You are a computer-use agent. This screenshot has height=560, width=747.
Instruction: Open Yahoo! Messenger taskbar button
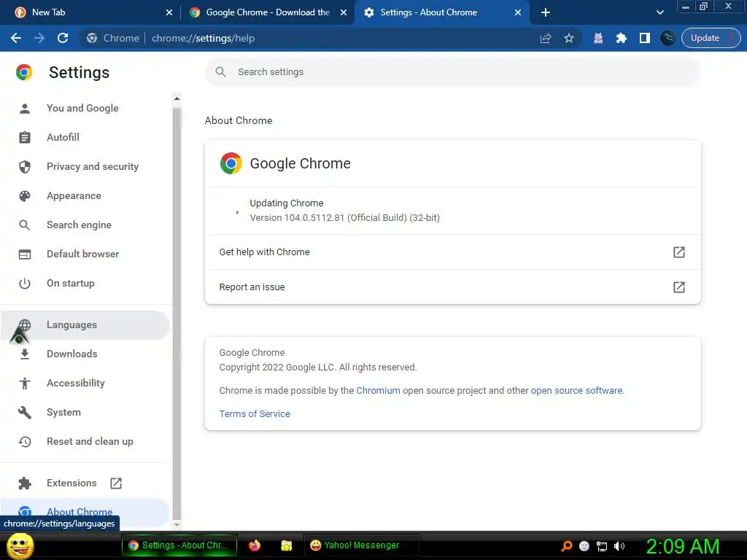(361, 545)
